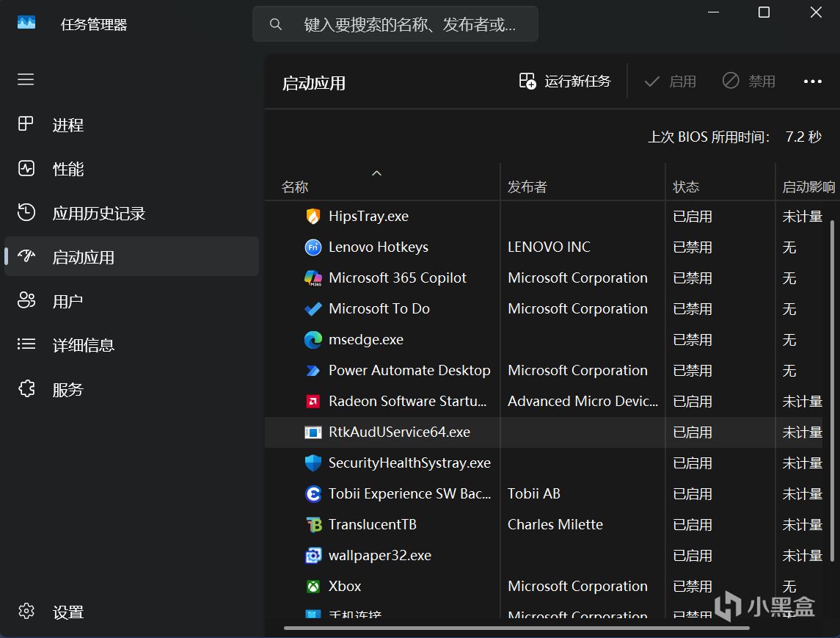Click the Microsoft 365 Copilot icon
The image size is (840, 638).
(x=313, y=278)
